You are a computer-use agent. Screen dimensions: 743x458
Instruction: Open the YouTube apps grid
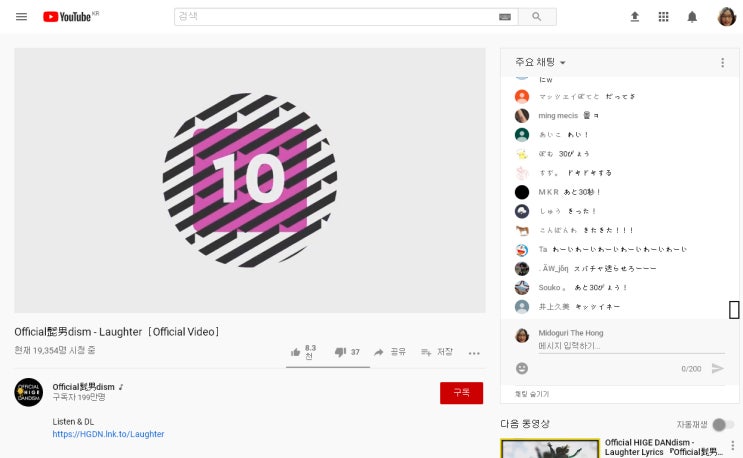point(663,17)
